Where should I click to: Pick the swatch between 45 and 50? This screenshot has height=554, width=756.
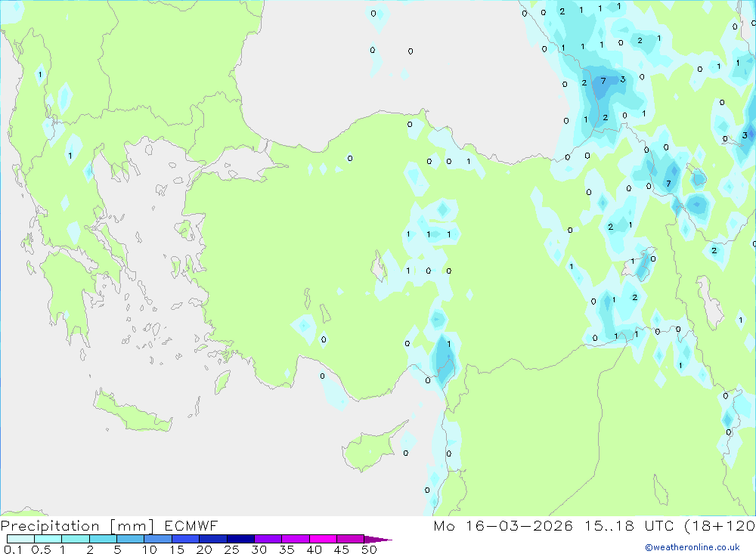350,539
